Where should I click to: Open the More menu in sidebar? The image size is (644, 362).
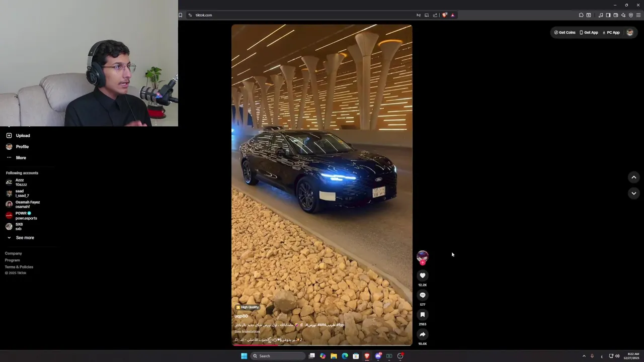pos(16,158)
